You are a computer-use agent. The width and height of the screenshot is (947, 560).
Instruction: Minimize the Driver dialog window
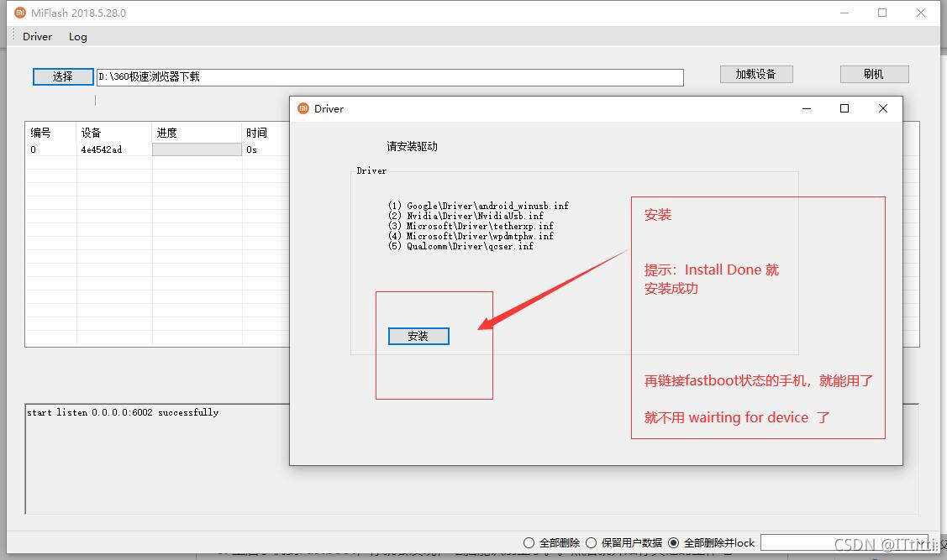[x=807, y=108]
